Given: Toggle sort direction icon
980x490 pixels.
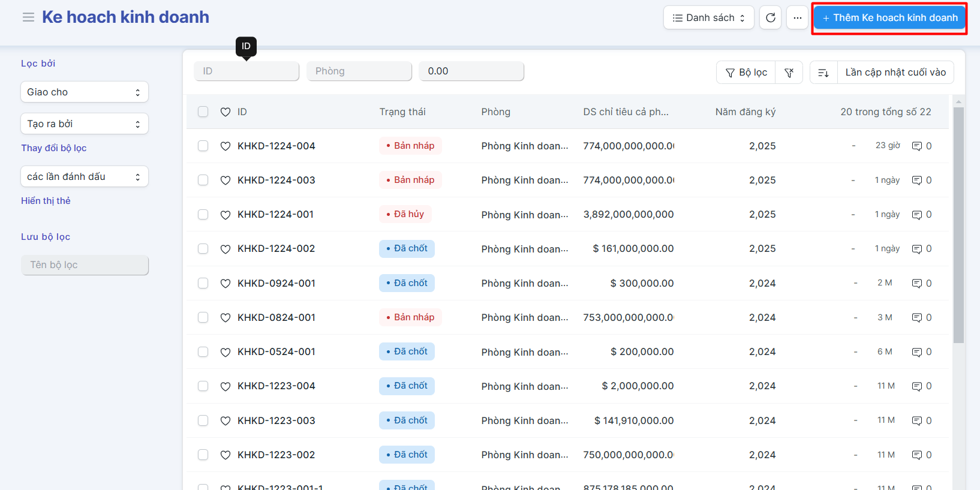Looking at the screenshot, I should point(823,73).
